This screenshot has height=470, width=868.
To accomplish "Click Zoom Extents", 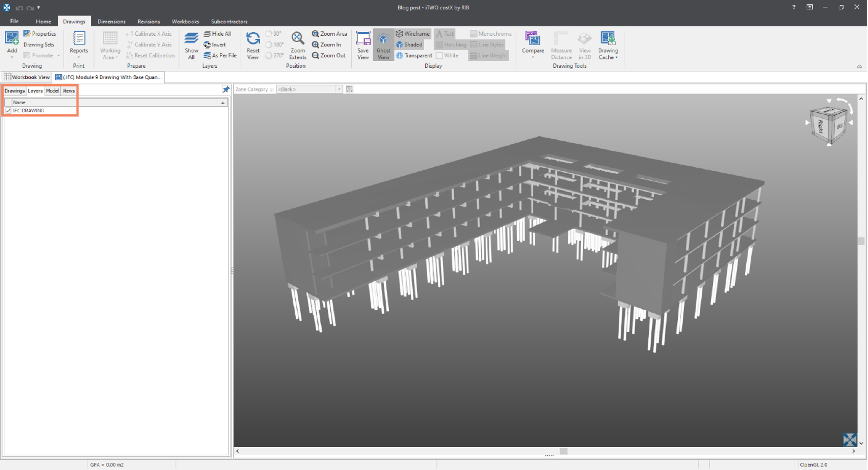I will pyautogui.click(x=298, y=45).
